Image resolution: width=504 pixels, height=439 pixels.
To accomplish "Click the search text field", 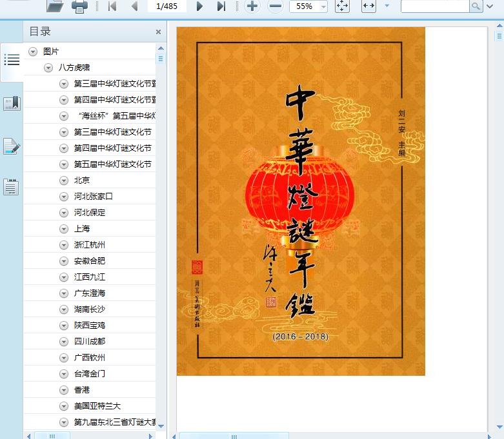I will tap(435, 6).
